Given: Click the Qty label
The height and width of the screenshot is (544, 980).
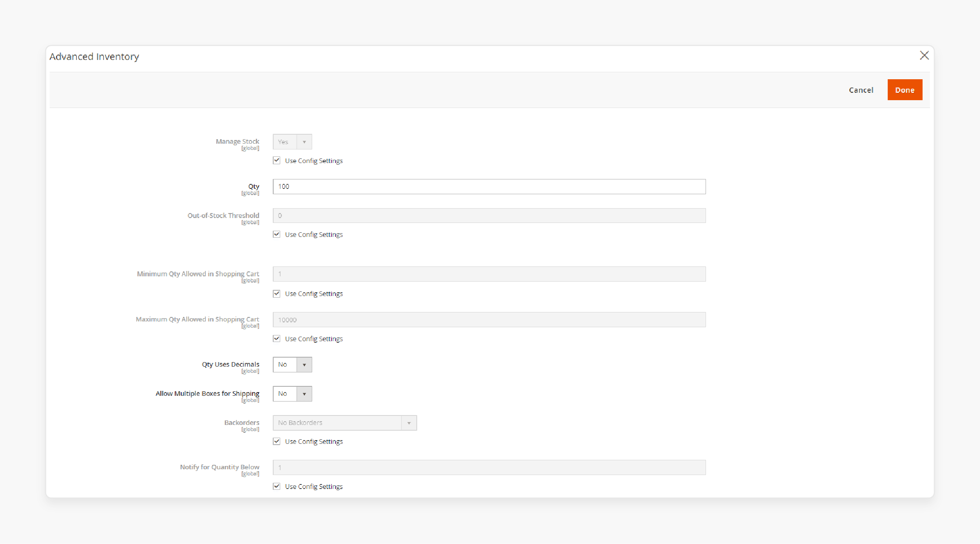Looking at the screenshot, I should 254,186.
